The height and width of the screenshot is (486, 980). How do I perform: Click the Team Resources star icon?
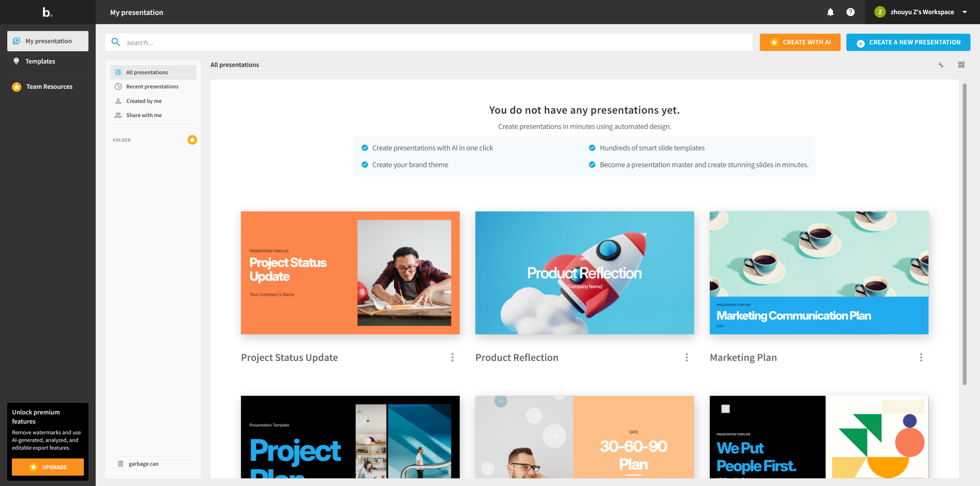[x=16, y=87]
